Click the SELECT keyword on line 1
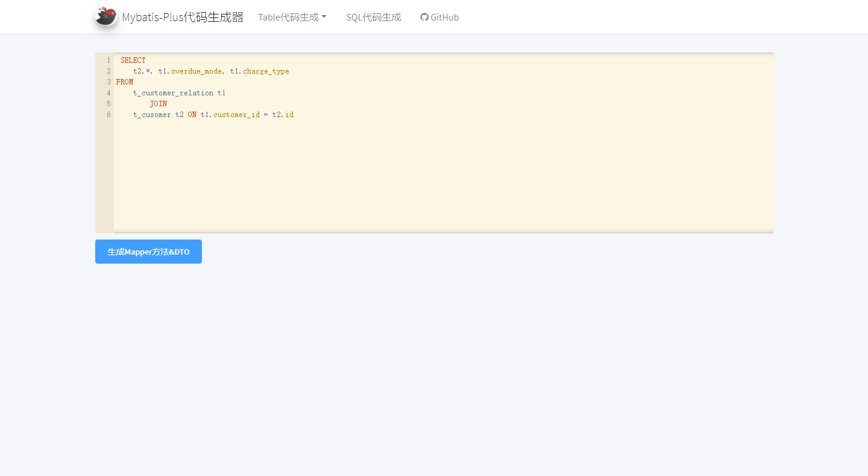Image resolution: width=868 pixels, height=476 pixels. click(133, 60)
